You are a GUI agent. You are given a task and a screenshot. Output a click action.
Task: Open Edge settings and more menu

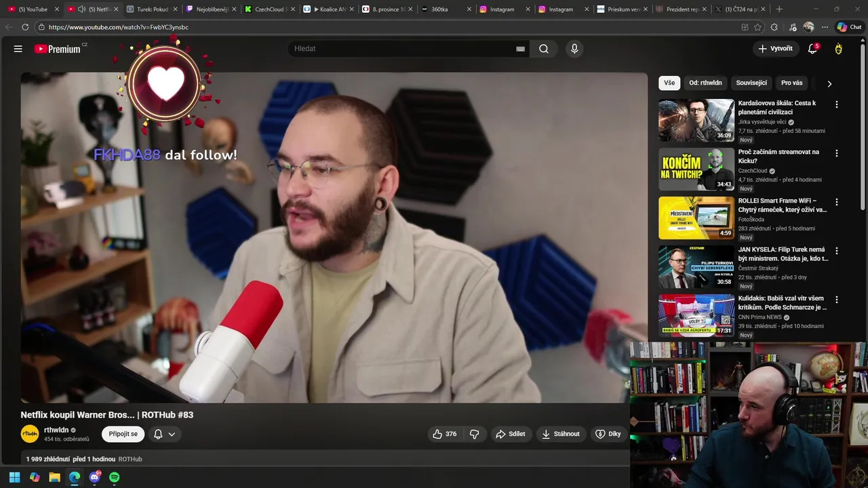click(x=825, y=27)
